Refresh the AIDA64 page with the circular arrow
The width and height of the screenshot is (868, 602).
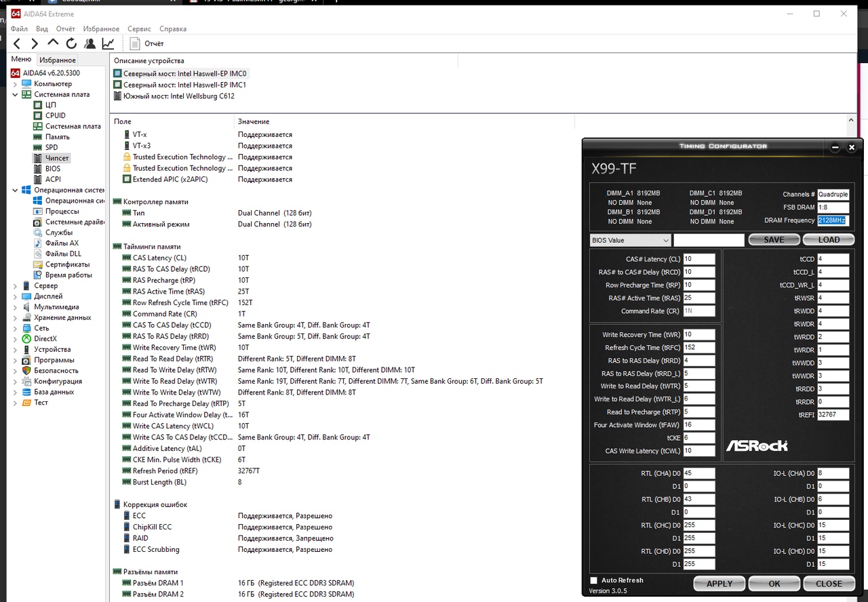point(71,43)
